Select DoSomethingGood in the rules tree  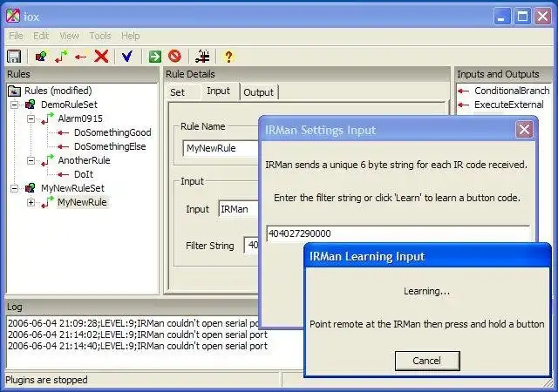[112, 132]
